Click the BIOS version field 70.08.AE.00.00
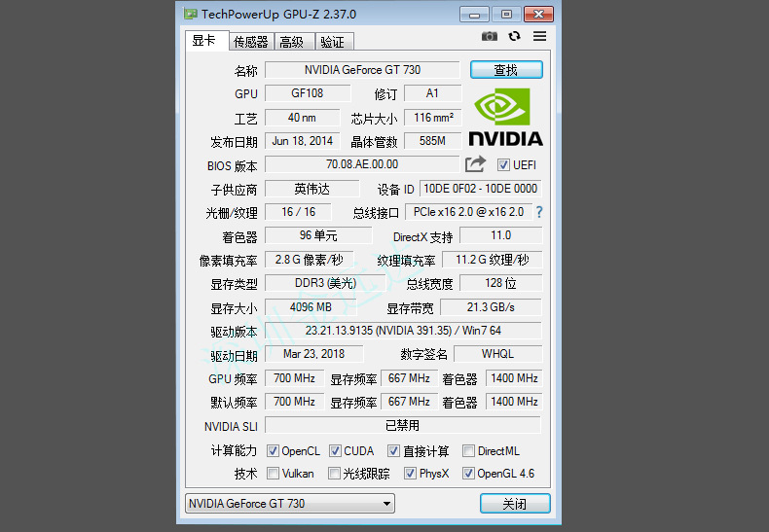 point(362,164)
